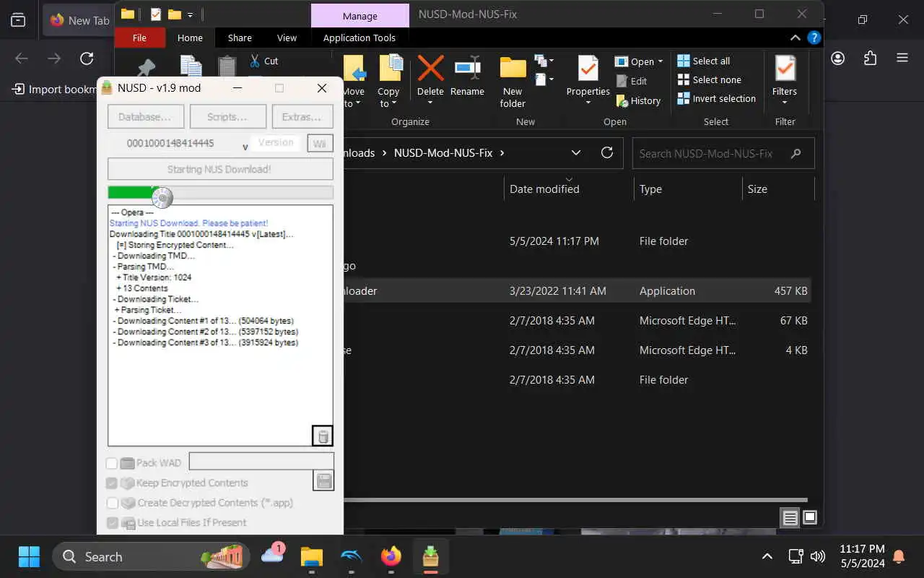Click the Manage contextual tab
Image resolution: width=924 pixels, height=578 pixels.
359,15
